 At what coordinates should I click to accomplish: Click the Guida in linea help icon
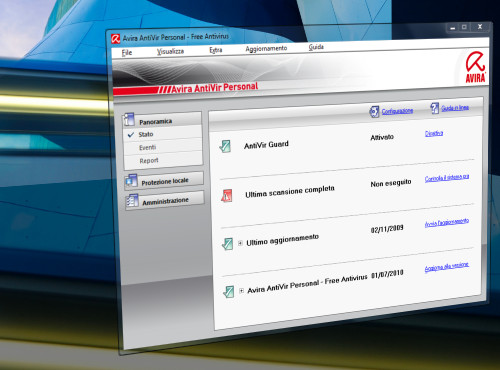tap(435, 108)
